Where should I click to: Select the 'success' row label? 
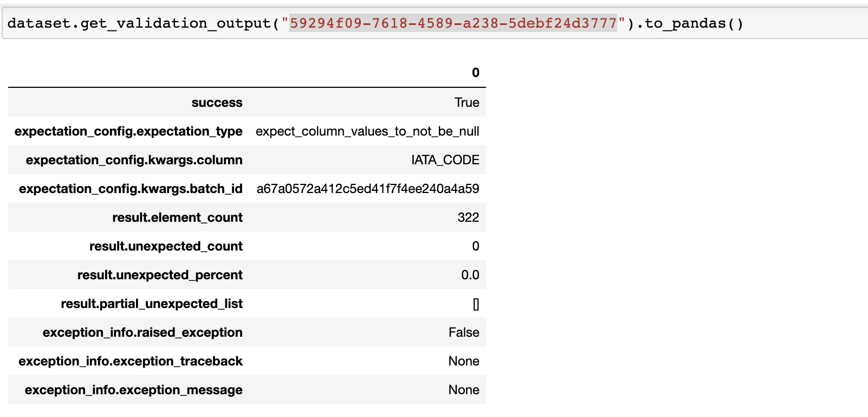click(x=217, y=102)
